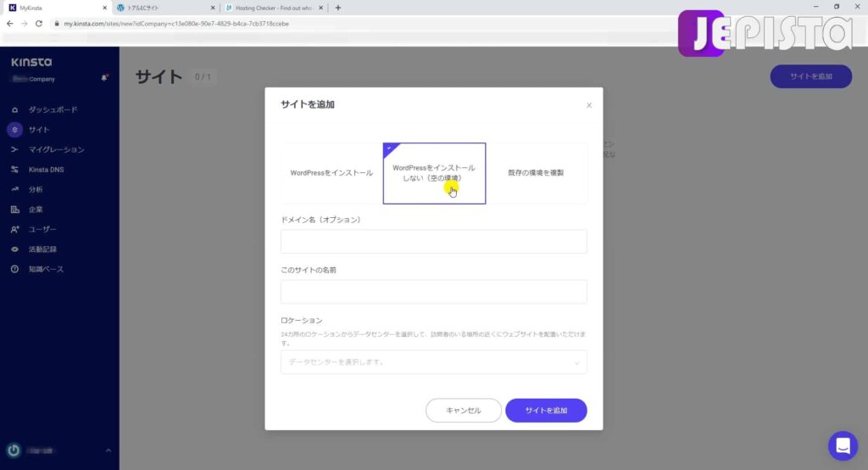Switch to the MyKinsta browser tab
The height and width of the screenshot is (470, 868).
point(58,8)
